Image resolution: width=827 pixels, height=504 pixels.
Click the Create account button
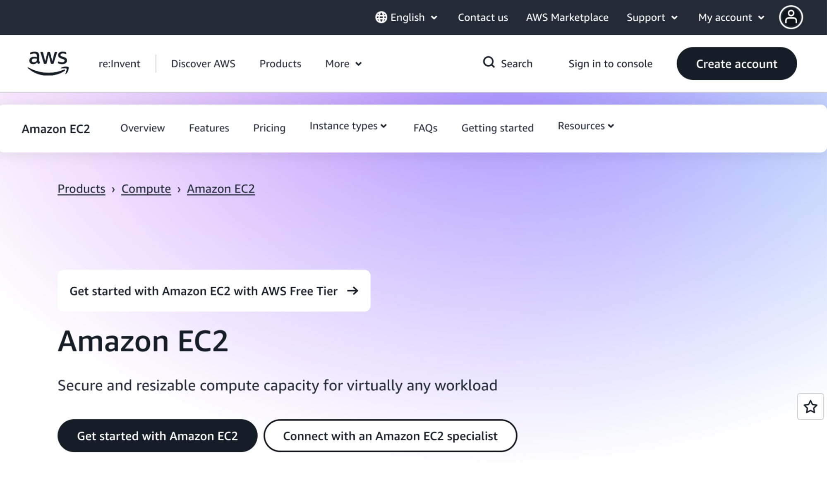point(736,63)
